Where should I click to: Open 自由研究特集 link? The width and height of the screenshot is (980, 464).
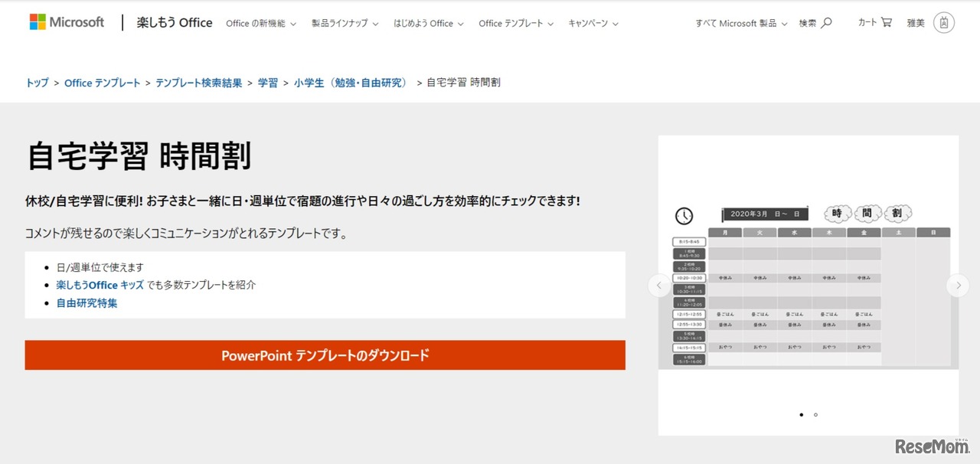tap(87, 303)
